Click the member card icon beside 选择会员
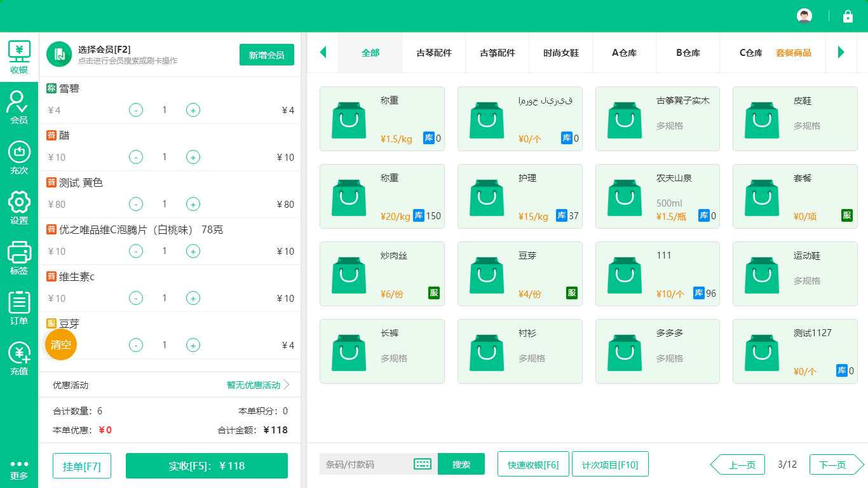 (x=59, y=54)
